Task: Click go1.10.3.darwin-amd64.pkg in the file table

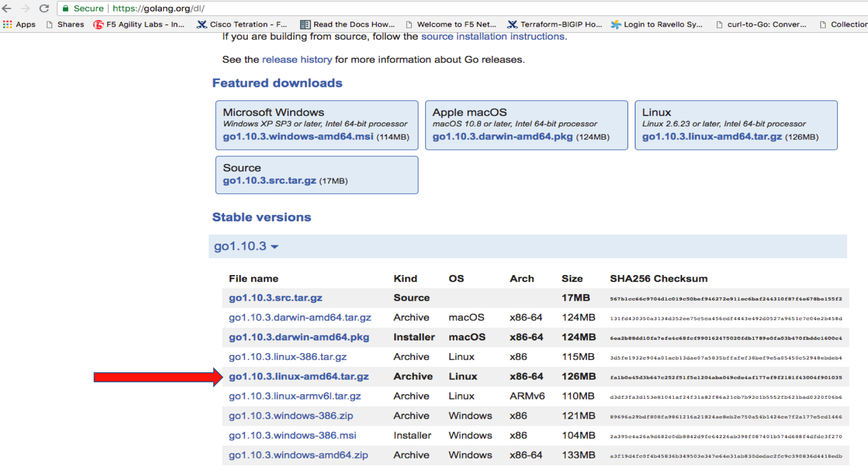Action: (x=299, y=337)
